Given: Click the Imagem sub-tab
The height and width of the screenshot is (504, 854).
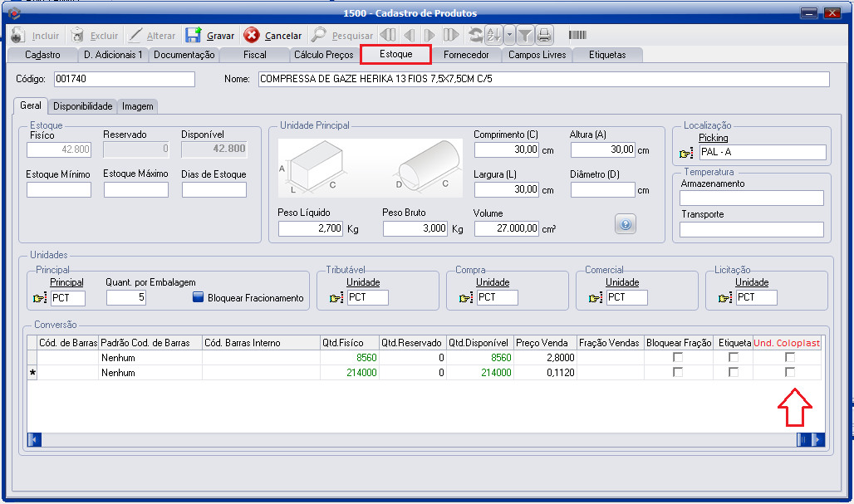Looking at the screenshot, I should point(137,106).
